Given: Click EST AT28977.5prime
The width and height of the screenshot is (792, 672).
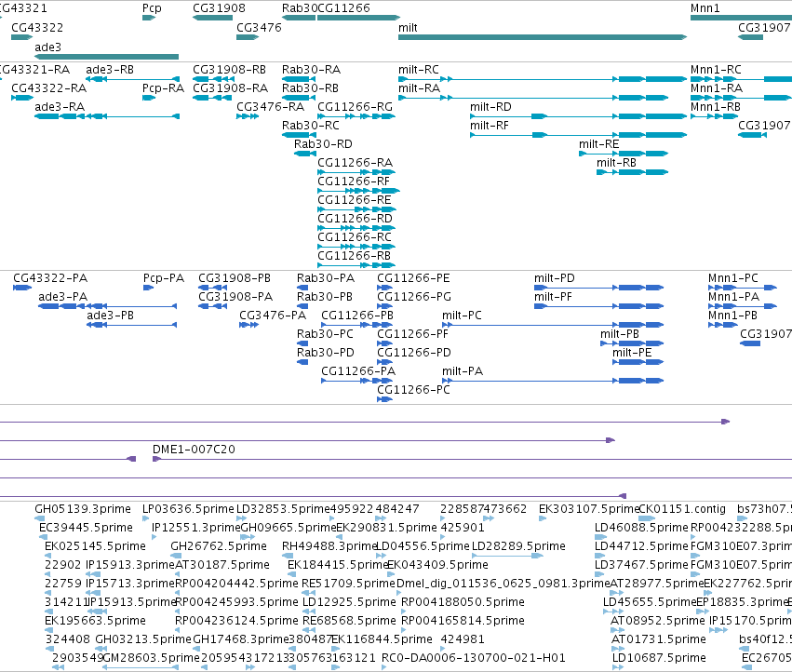Looking at the screenshot, I should 657,584.
